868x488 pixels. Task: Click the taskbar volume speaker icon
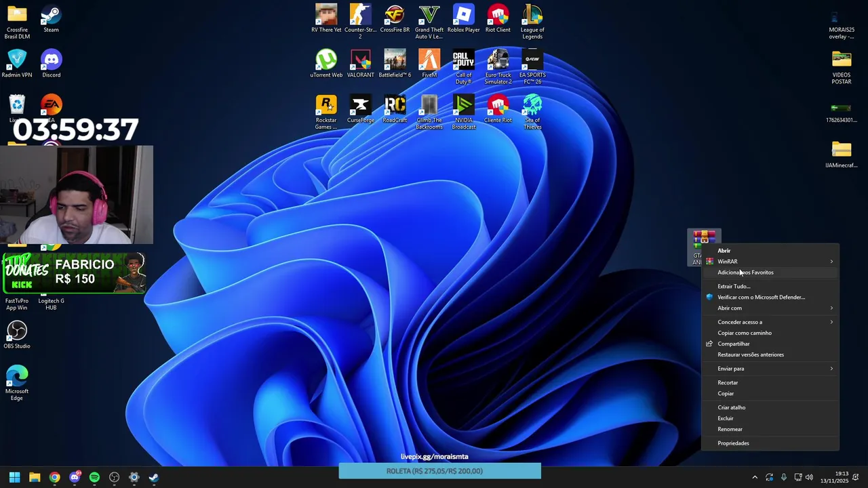point(809,478)
